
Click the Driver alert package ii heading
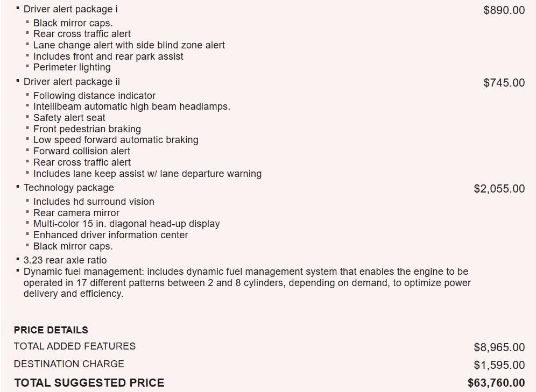click(72, 82)
